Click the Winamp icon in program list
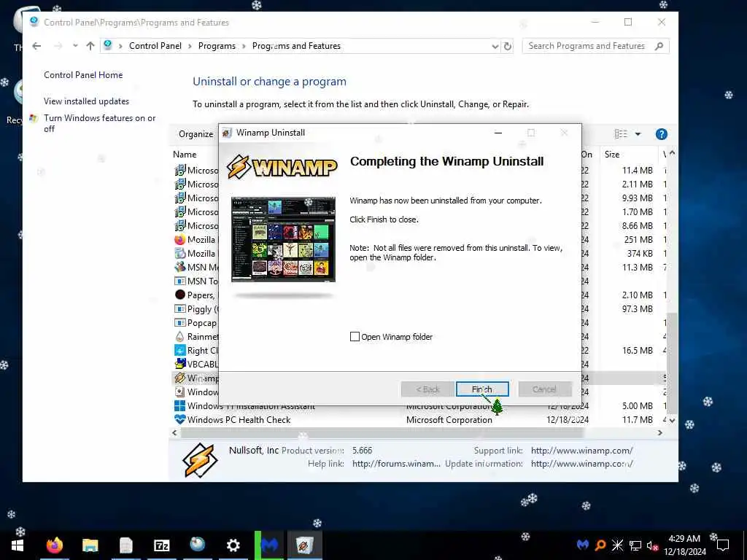 [179, 378]
